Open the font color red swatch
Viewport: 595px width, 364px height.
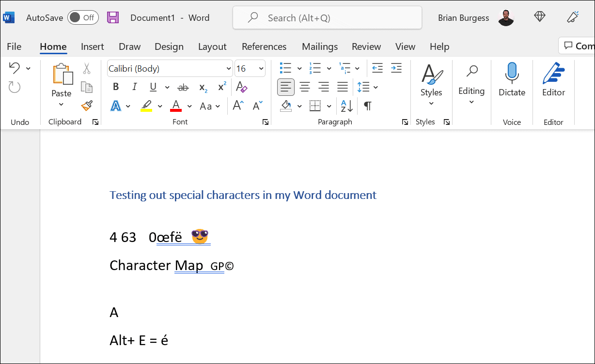pos(177,106)
